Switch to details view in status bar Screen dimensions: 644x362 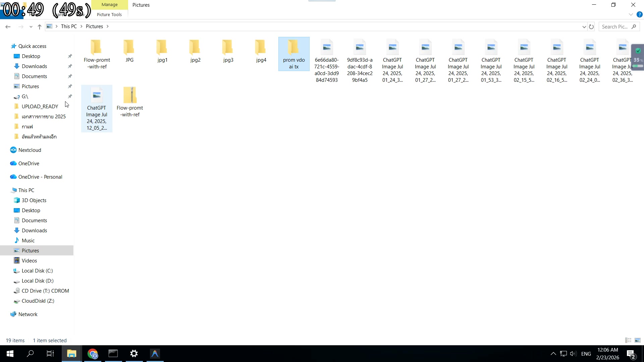point(628,340)
